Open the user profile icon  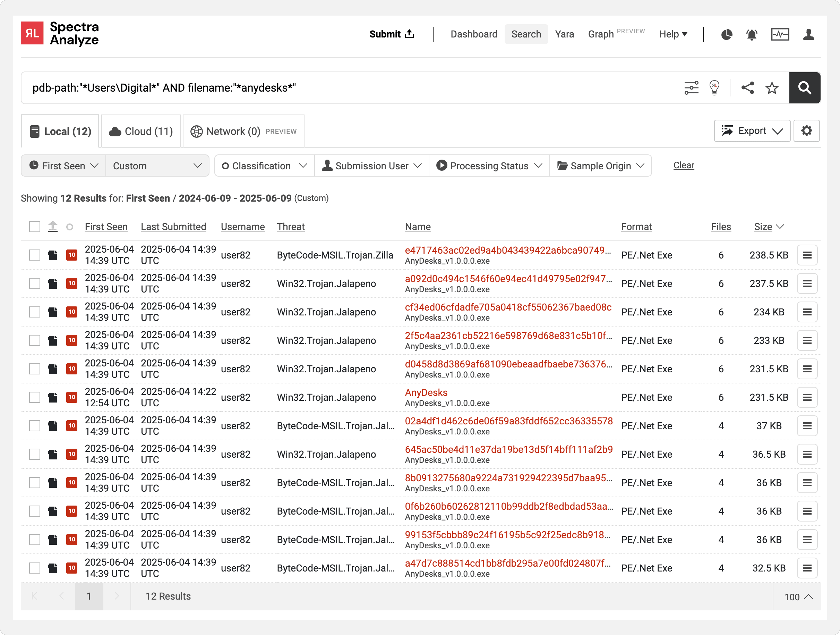[809, 34]
